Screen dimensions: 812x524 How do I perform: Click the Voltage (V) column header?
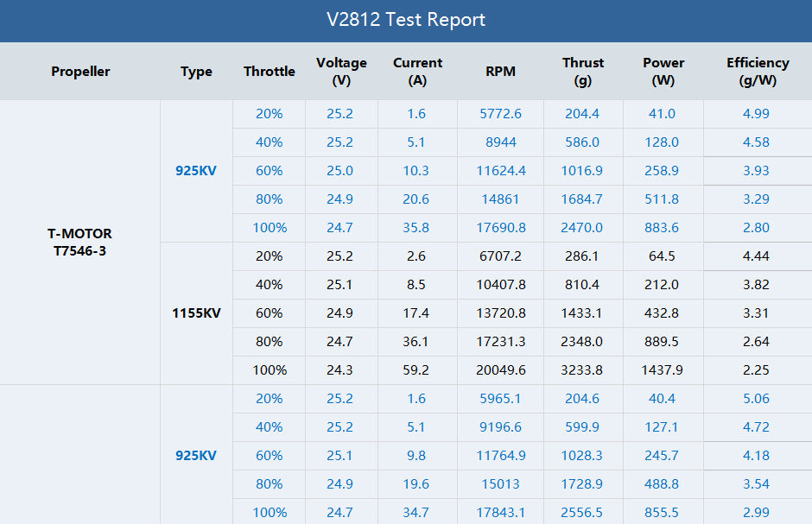[341, 72]
